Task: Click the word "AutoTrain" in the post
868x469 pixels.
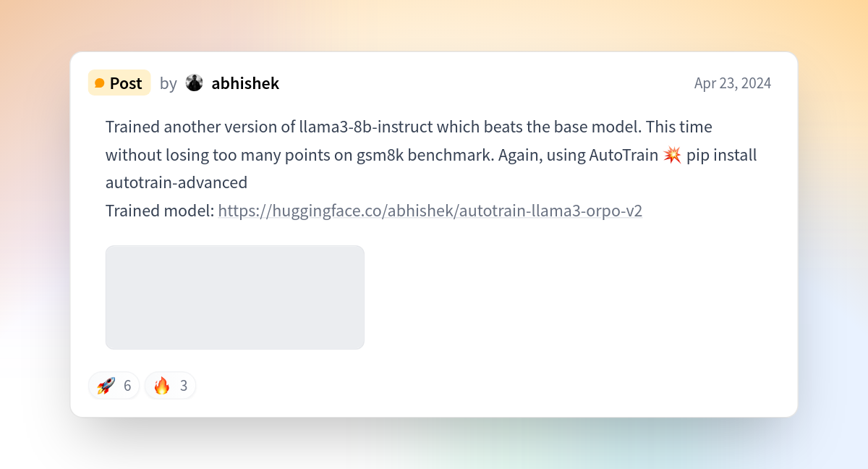Action: [x=624, y=155]
